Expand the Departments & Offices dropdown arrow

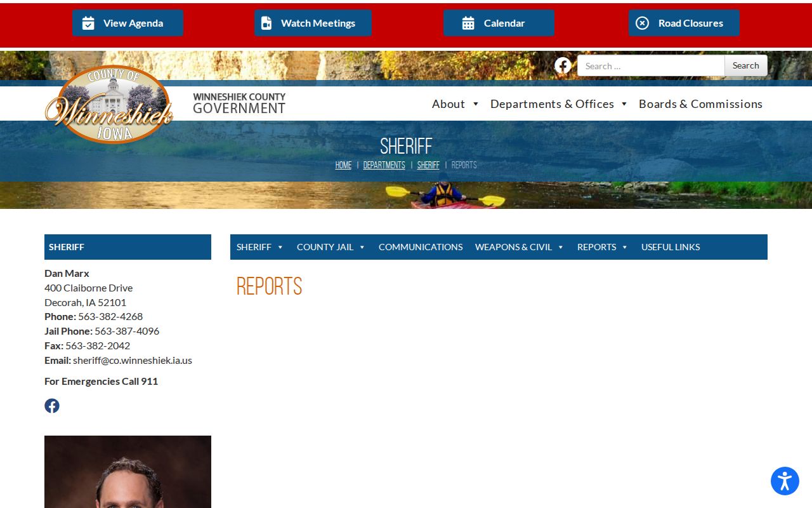(x=624, y=104)
